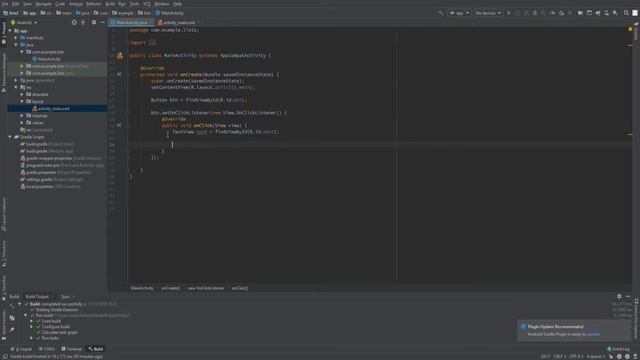The width and height of the screenshot is (640, 360).
Task: Open the Navigate menu
Action: tap(43, 4)
